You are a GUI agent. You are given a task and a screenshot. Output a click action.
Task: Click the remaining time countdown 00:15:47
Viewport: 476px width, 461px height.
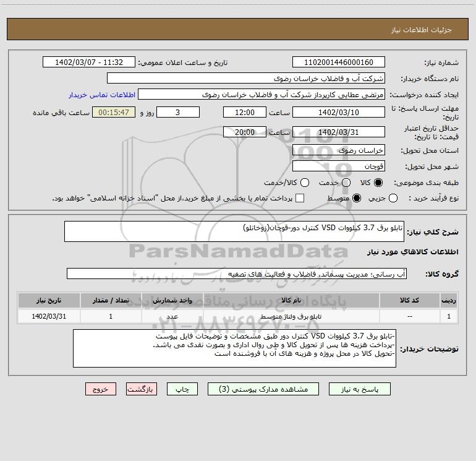[x=114, y=112]
